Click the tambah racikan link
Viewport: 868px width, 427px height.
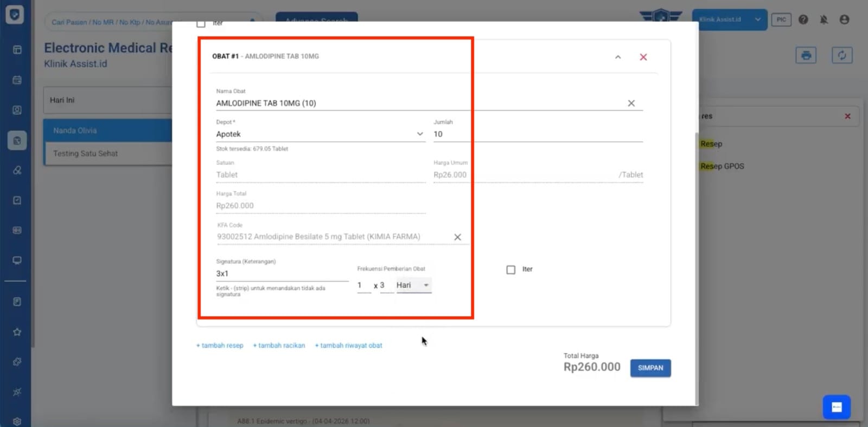tap(279, 346)
